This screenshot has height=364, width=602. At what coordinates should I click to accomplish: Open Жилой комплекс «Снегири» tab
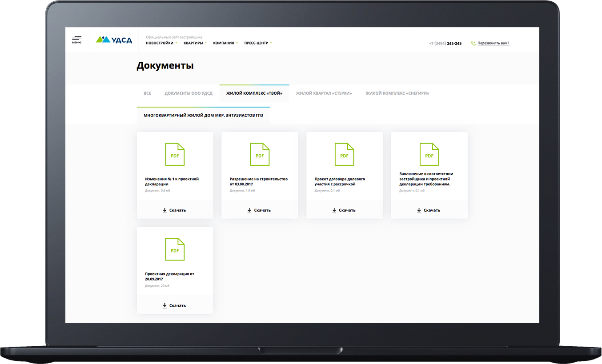click(397, 93)
